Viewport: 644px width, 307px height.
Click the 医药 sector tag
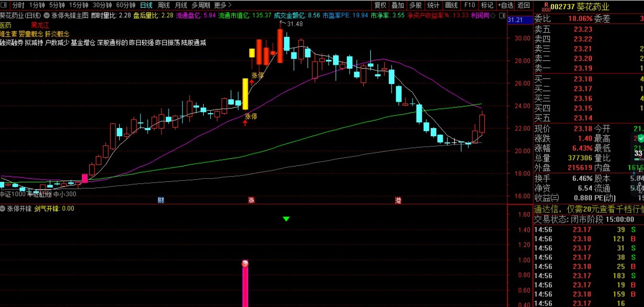[x=6, y=25]
